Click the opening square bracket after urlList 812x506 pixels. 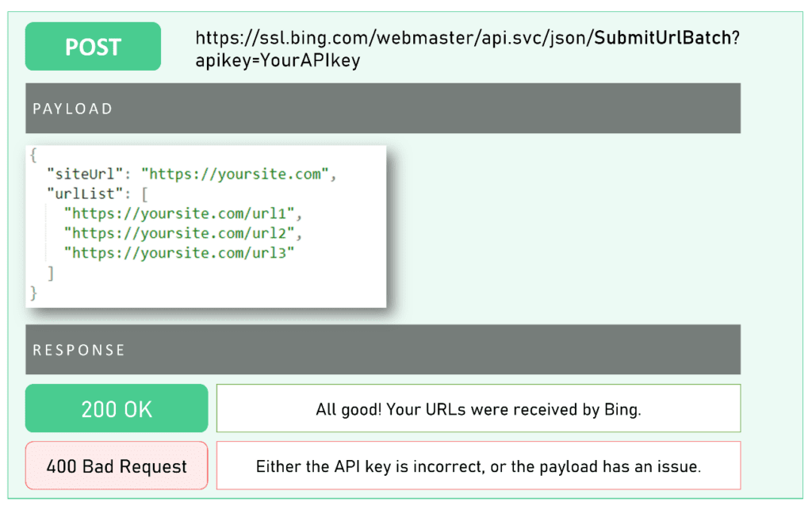[x=145, y=193]
